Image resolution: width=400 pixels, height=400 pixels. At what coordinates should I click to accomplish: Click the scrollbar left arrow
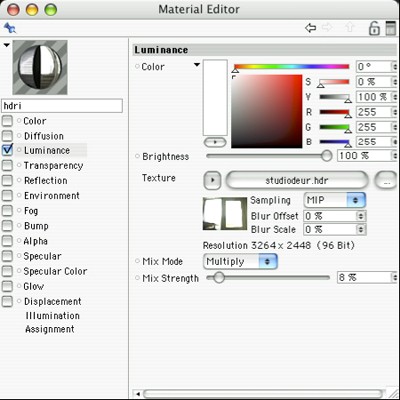137,394
